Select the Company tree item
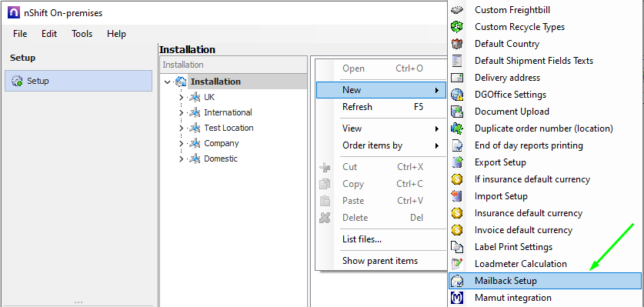Viewport: 644px width, 307px height. (x=222, y=143)
